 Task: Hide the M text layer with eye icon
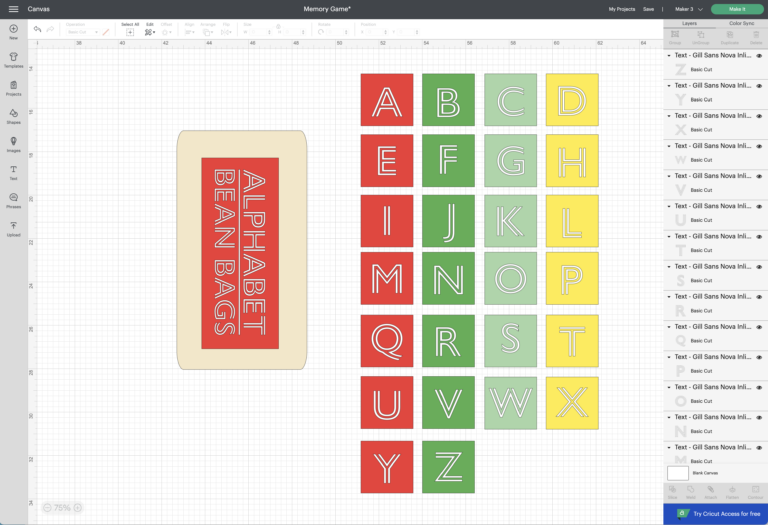click(759, 447)
